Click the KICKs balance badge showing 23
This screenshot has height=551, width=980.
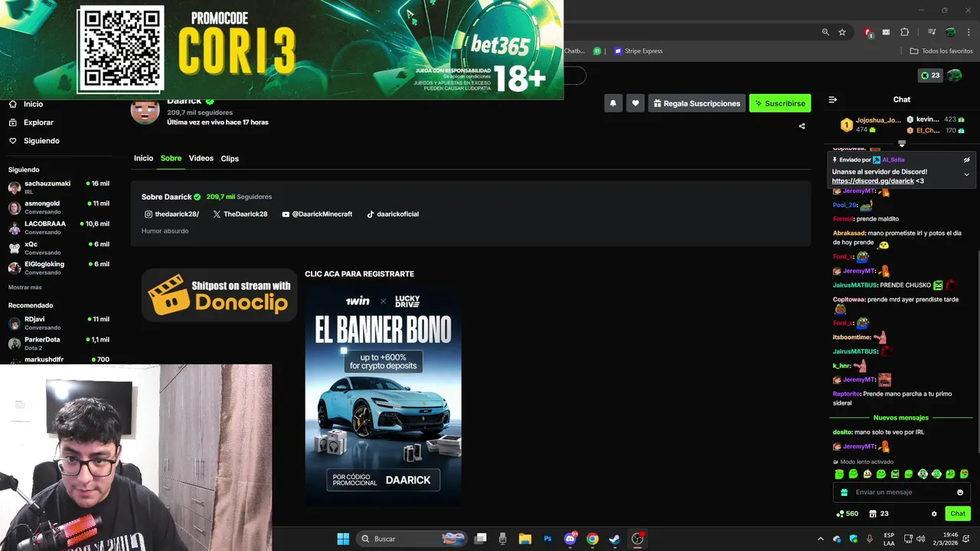(x=929, y=75)
